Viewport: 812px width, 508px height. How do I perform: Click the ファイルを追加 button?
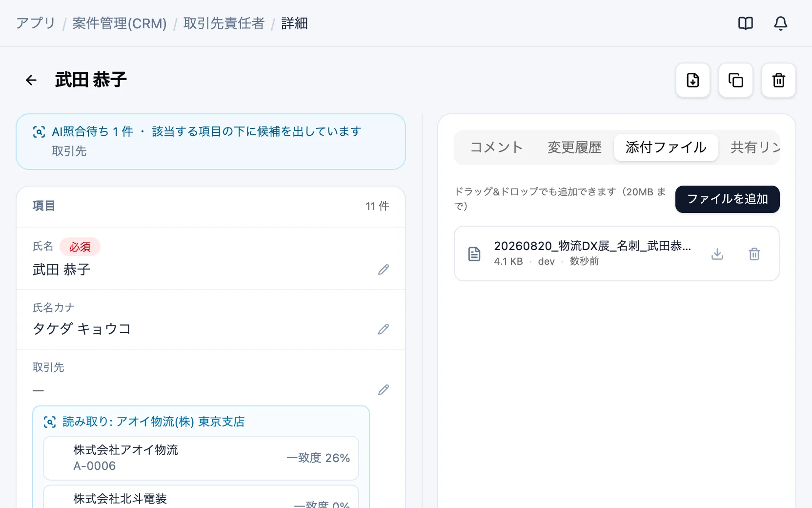tap(728, 199)
